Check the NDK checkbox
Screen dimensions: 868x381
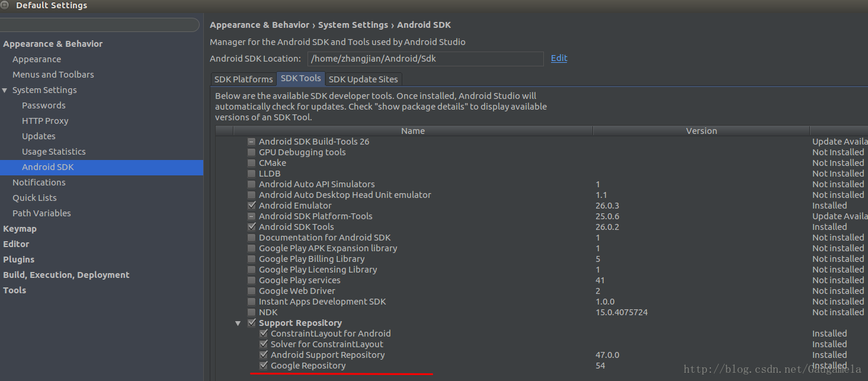click(x=252, y=312)
